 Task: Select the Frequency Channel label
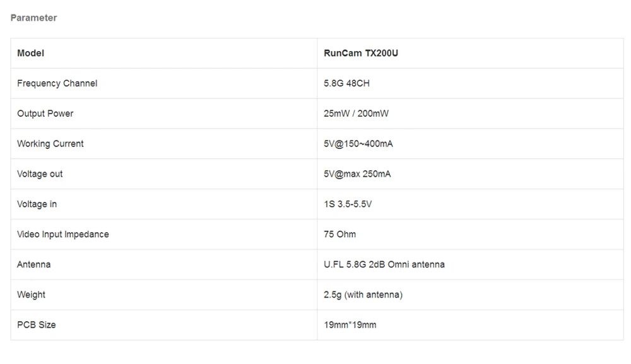57,83
